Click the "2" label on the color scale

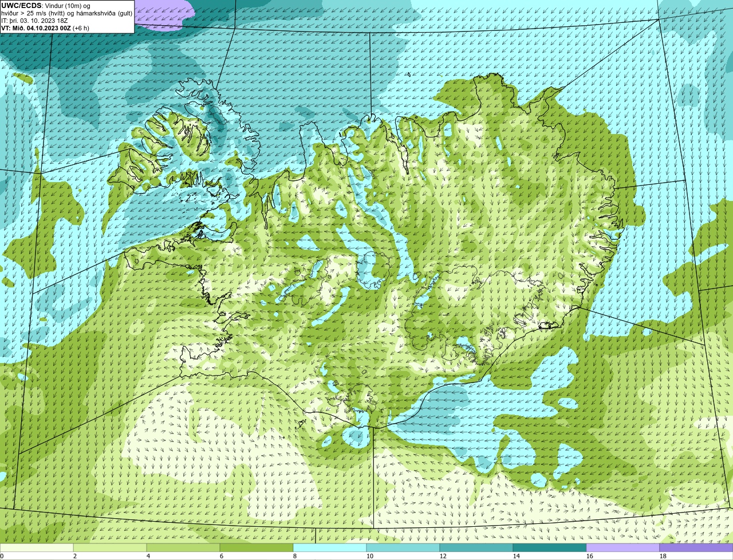75,556
